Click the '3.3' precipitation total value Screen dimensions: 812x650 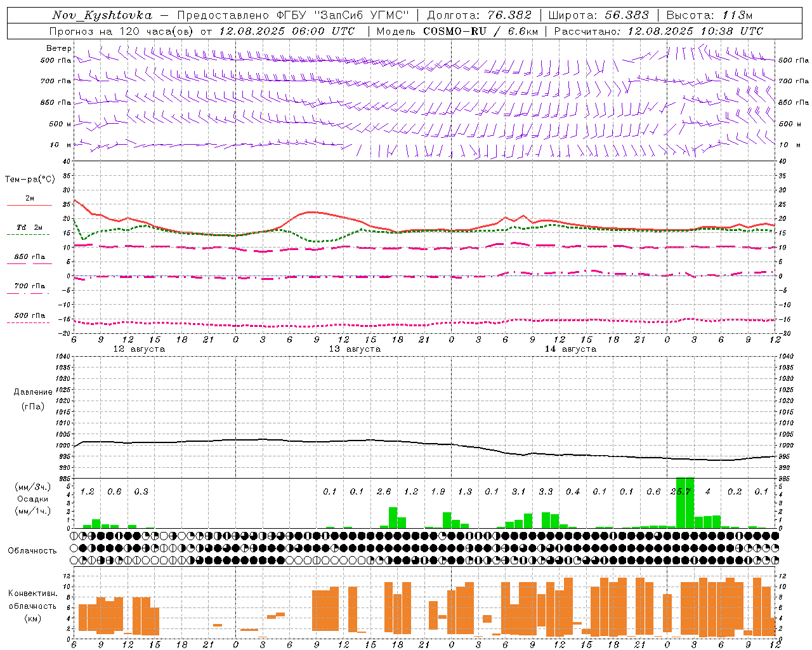(x=546, y=492)
